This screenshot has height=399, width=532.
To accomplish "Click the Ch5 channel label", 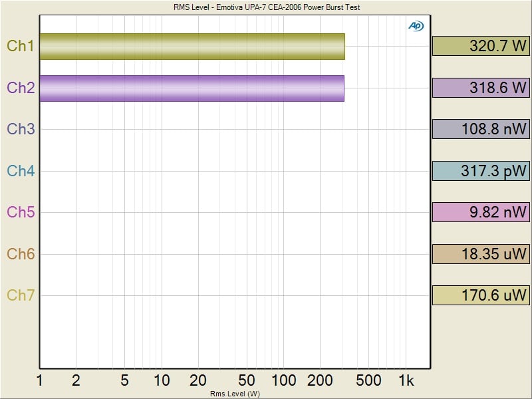I will [x=20, y=212].
